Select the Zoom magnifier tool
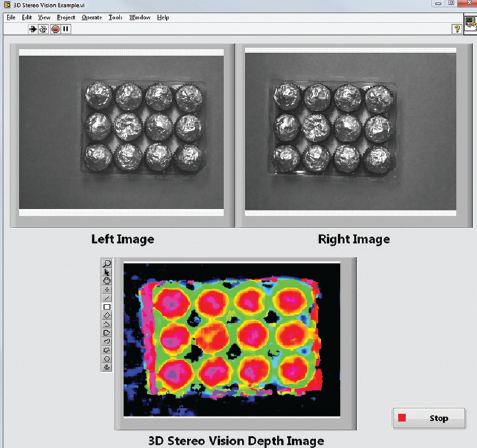Screen dimensions: 477x448 click(x=106, y=264)
